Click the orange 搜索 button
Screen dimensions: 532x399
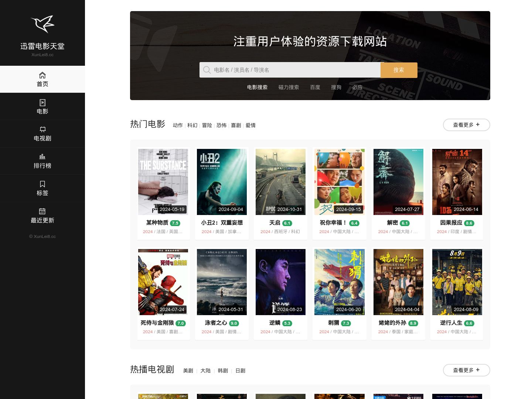(399, 70)
